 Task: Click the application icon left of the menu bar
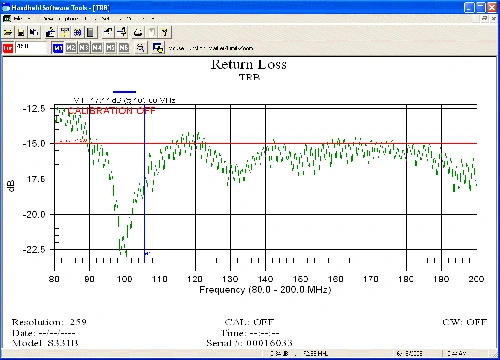coord(6,18)
